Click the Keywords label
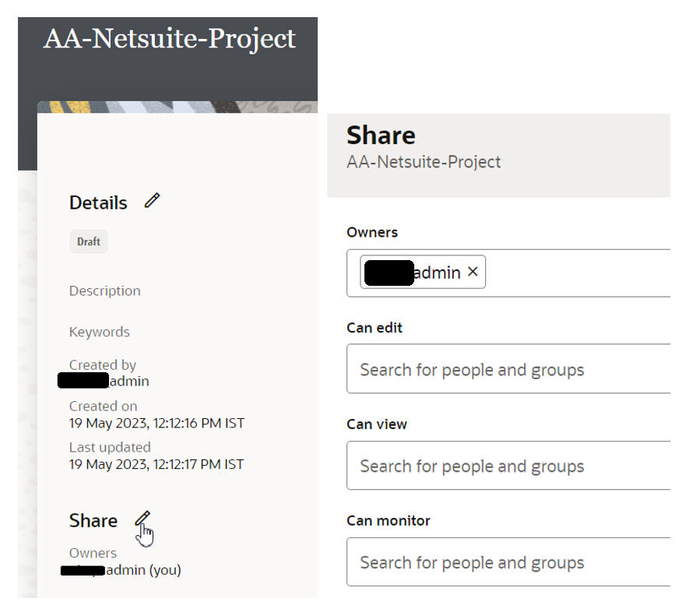The width and height of the screenshot is (679, 616). [x=100, y=332]
